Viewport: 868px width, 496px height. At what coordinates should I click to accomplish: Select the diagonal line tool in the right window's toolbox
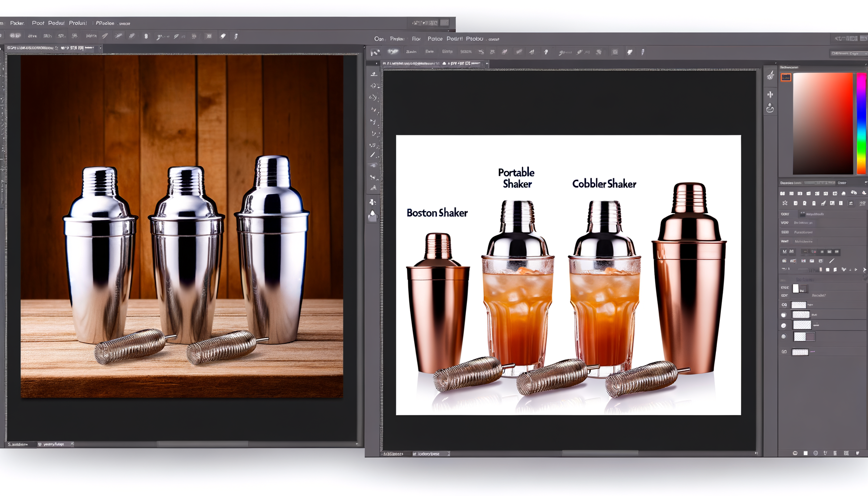click(x=372, y=155)
